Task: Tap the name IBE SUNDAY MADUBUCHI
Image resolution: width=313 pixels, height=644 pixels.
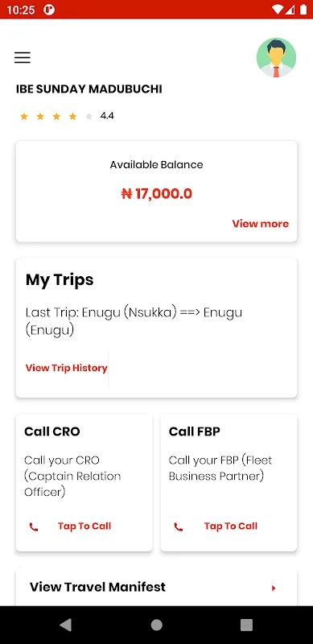Action: point(89,89)
